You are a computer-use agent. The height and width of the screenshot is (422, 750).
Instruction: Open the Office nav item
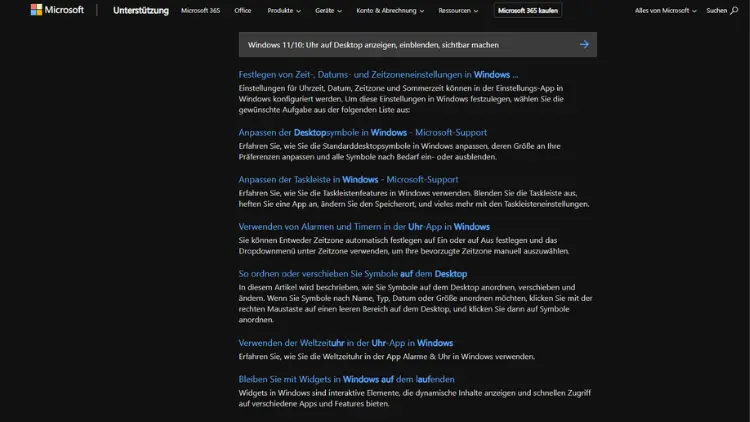(243, 10)
